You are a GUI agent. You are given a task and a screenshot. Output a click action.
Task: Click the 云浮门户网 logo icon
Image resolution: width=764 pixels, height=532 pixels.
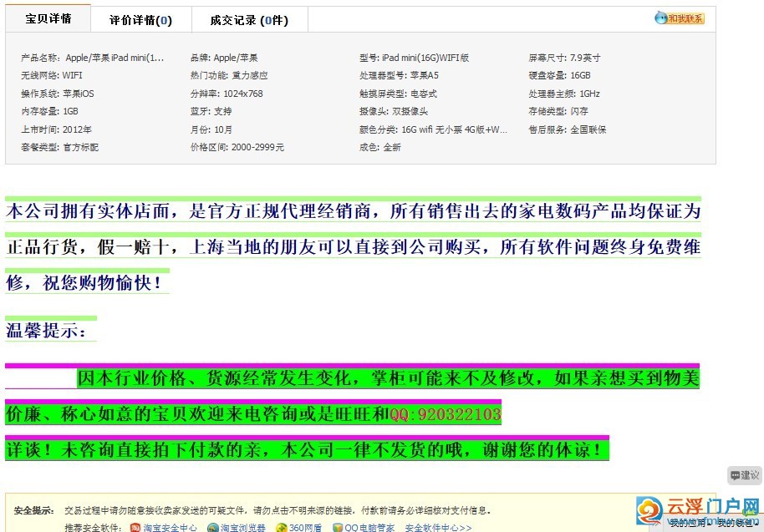click(649, 510)
